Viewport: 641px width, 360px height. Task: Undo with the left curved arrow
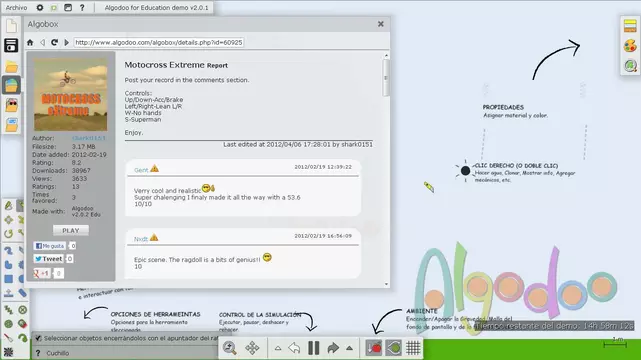click(x=294, y=348)
